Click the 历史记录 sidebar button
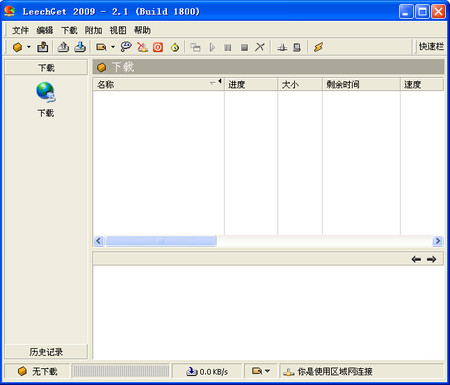Viewport: 450px width, 385px height. (46, 352)
